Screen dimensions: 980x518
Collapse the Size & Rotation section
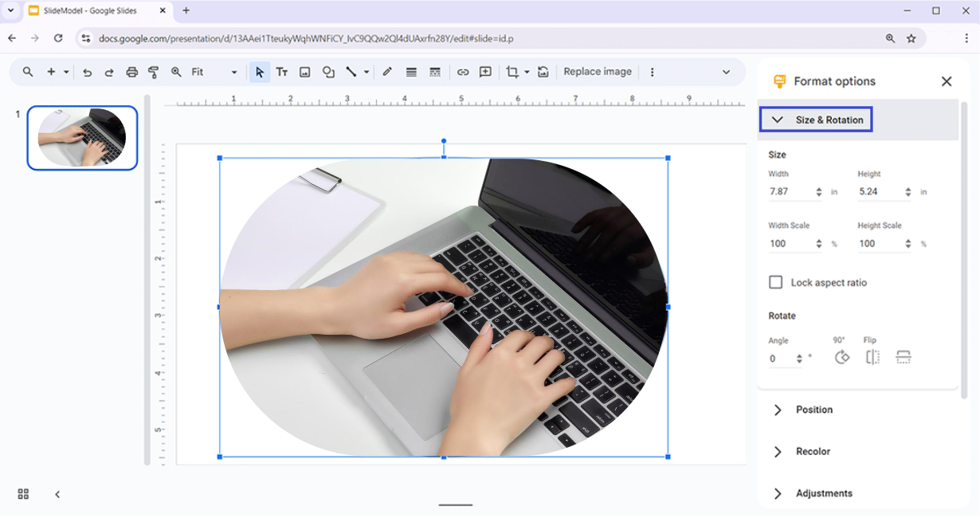tap(816, 120)
